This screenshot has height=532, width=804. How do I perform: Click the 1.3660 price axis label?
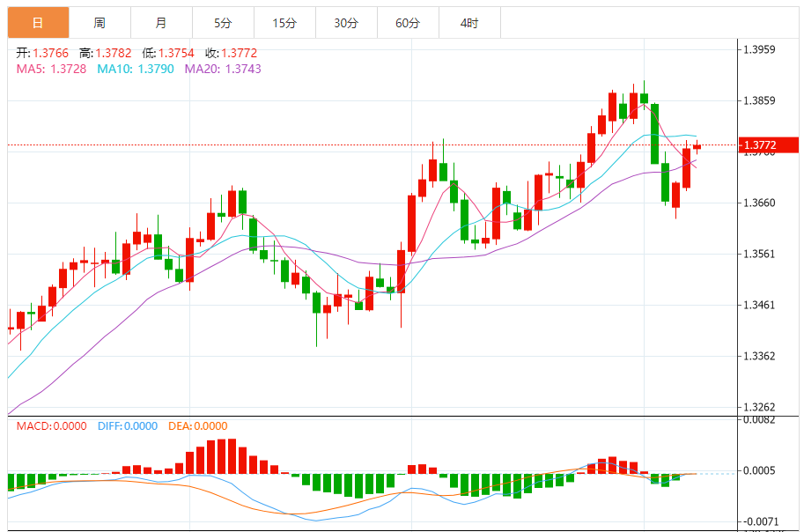[759, 203]
